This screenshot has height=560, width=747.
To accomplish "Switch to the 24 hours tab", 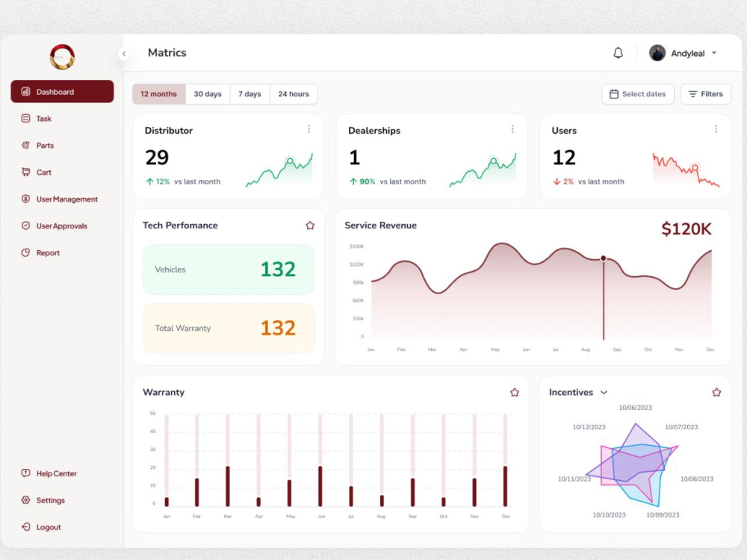I will [294, 94].
